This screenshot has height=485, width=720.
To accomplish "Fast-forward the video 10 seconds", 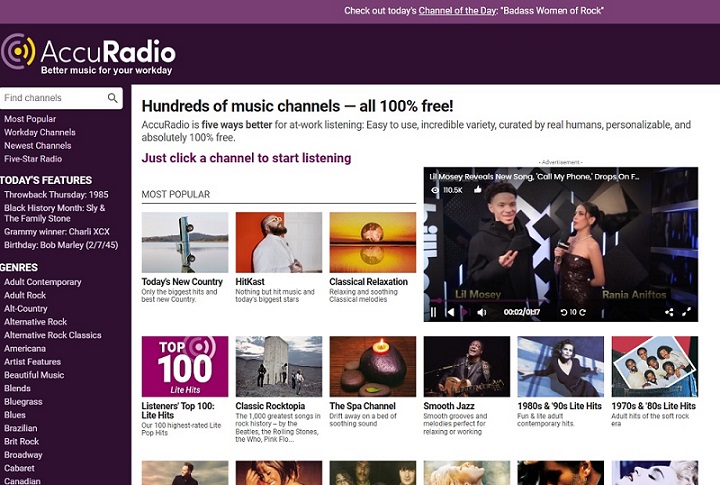I will point(582,312).
